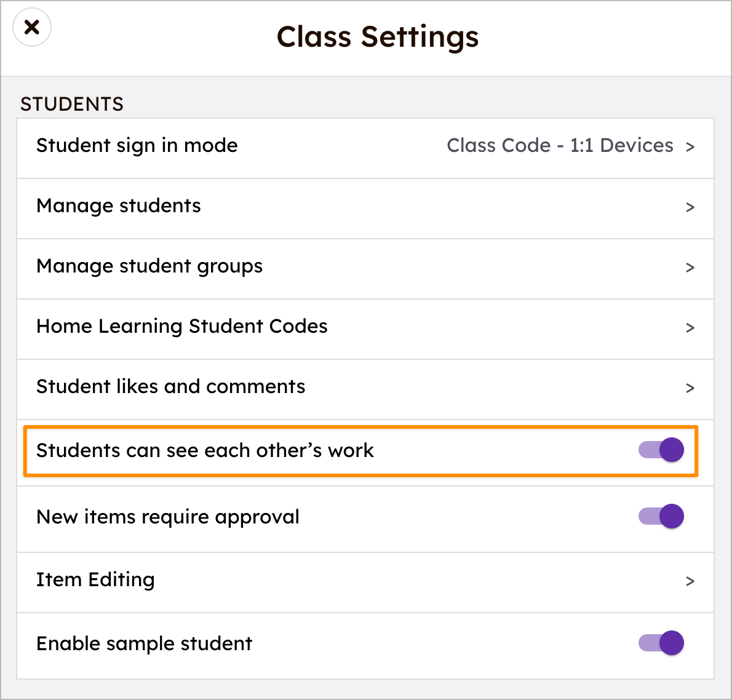Select the Class Settings title
The width and height of the screenshot is (732, 700).
click(x=378, y=37)
